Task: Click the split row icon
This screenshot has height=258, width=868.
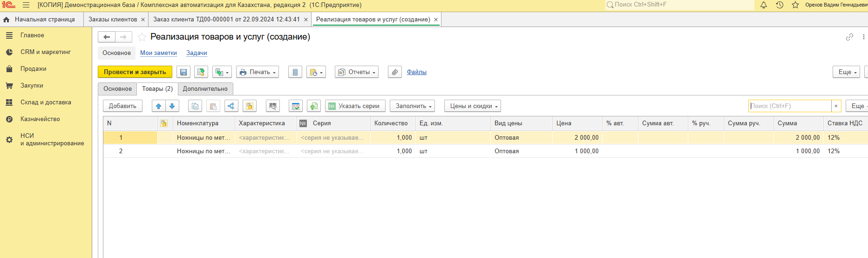Action: (231, 106)
